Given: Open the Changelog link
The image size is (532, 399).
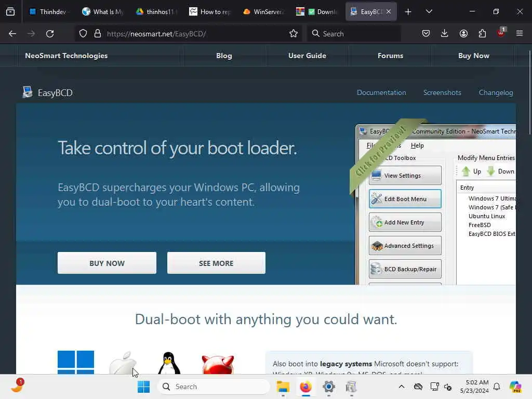Looking at the screenshot, I should click(496, 92).
